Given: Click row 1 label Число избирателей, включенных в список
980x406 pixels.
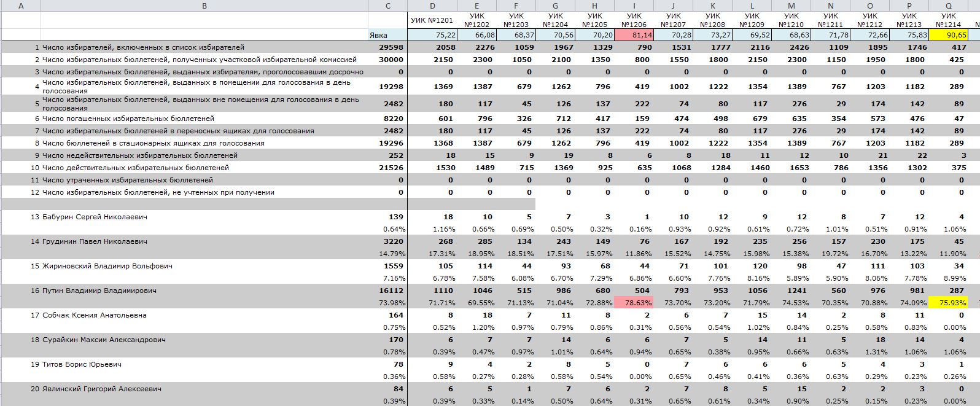Looking at the screenshot, I should [x=143, y=47].
